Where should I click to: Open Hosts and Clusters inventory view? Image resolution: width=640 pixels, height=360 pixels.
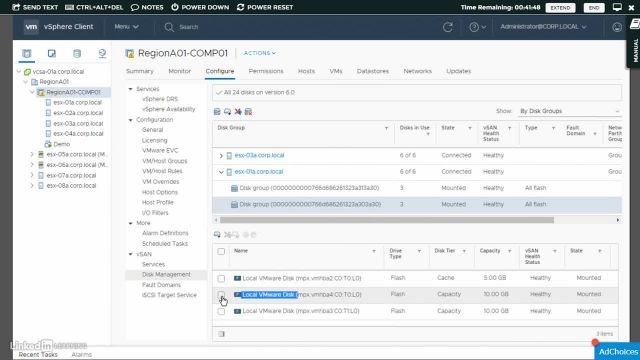click(27, 53)
